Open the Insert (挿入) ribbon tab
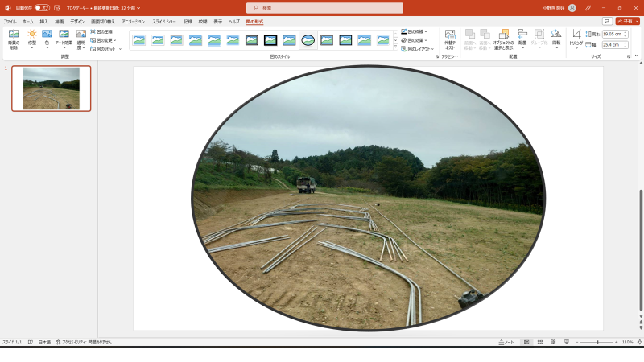This screenshot has height=362, width=644. 44,22
